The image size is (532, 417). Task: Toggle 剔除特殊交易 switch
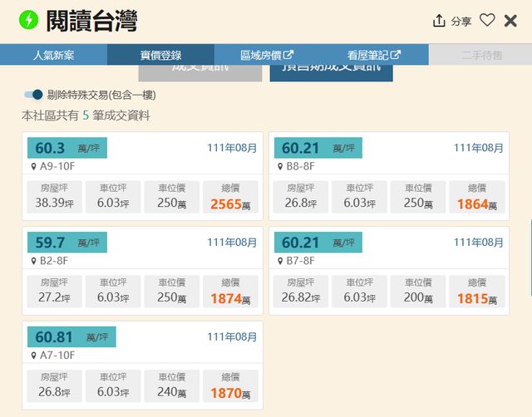pos(33,95)
